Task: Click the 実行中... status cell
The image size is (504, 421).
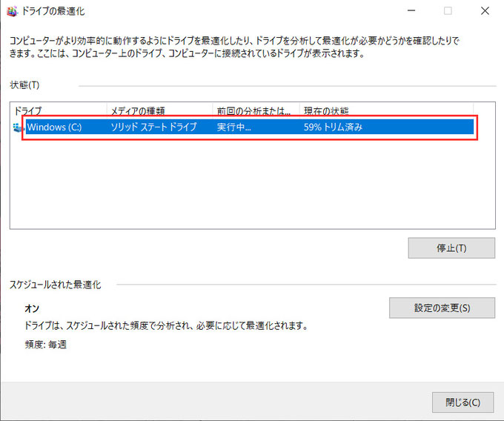Action: pos(233,127)
